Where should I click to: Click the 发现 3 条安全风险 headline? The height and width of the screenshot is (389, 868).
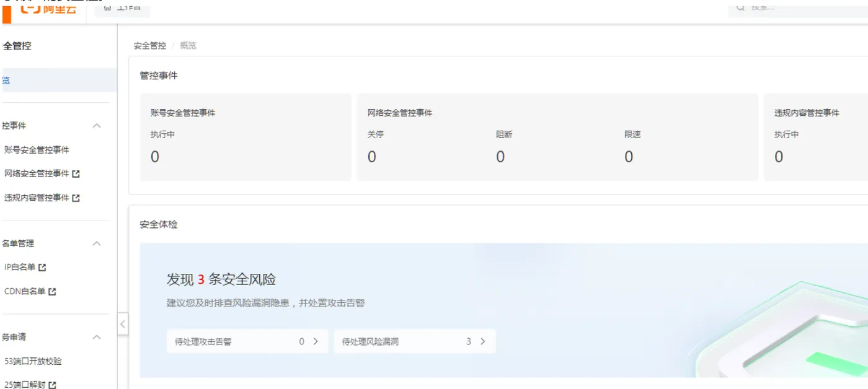pos(221,279)
